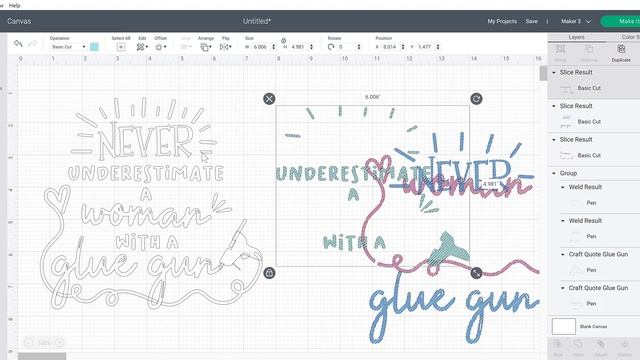The image size is (640, 360).
Task: Click the rotate handle on selection box
Action: pyautogui.click(x=476, y=99)
